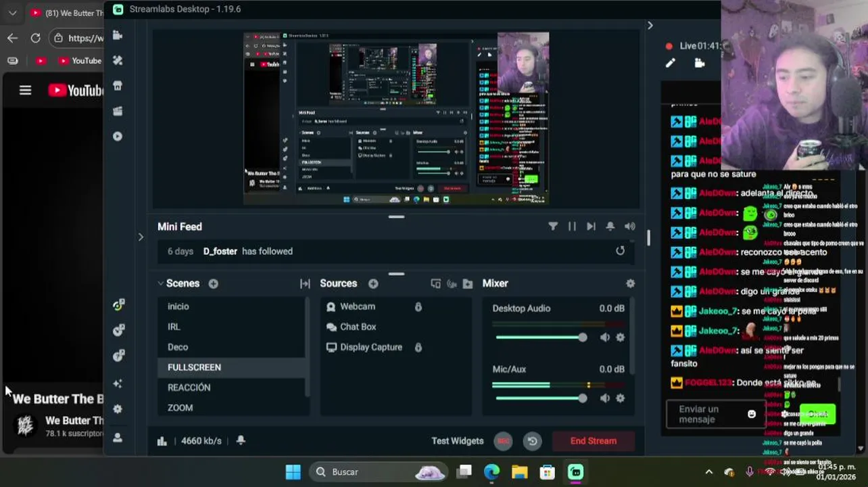Open YouTube hamburger menu
868x487 pixels.
point(25,90)
